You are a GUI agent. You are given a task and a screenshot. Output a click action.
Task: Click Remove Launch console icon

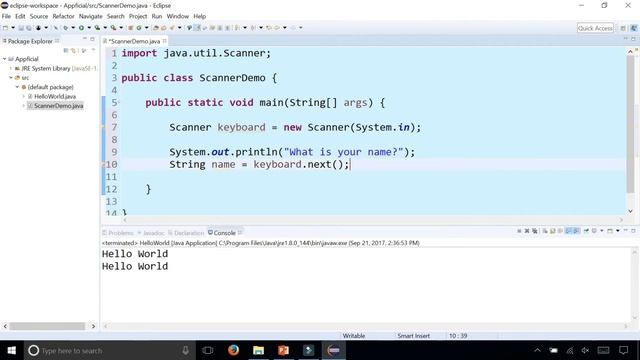tap(527, 231)
